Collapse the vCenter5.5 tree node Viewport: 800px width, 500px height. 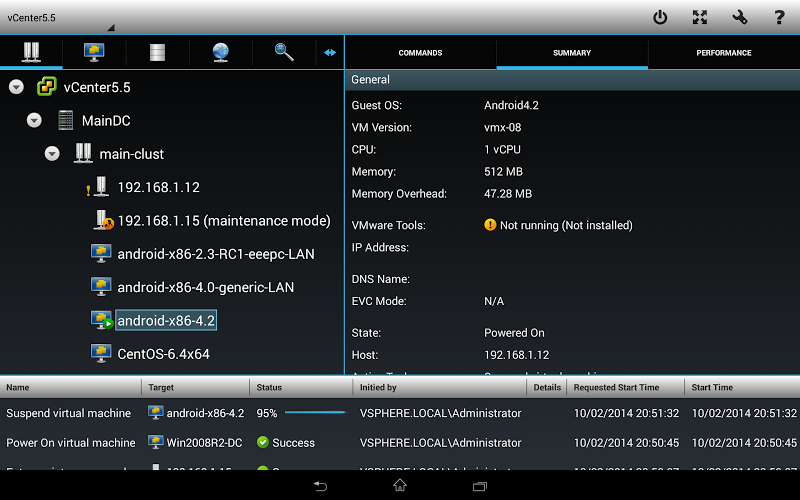tap(16, 87)
